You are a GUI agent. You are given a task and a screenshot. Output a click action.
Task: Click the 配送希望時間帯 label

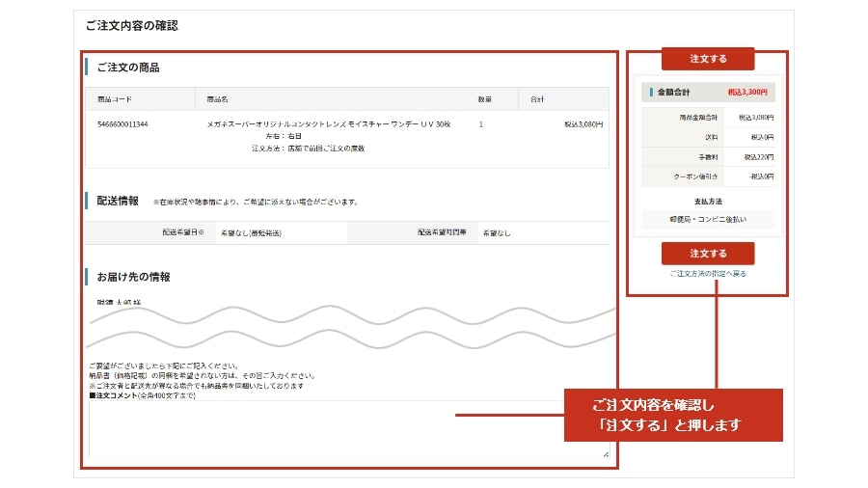[442, 233]
